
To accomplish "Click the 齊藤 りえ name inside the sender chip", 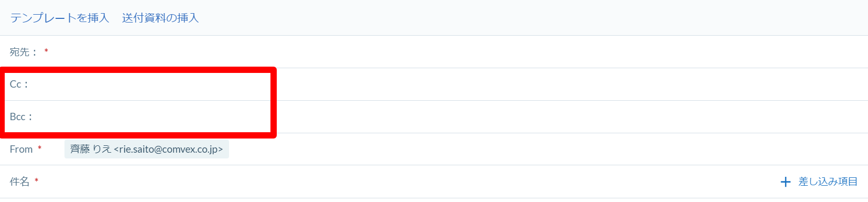I will point(91,149).
